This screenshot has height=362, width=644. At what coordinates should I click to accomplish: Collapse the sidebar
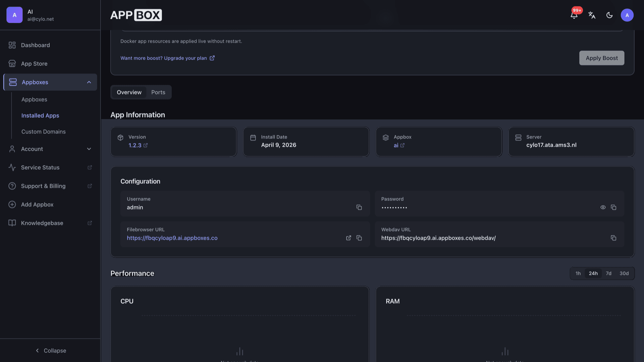click(x=50, y=350)
